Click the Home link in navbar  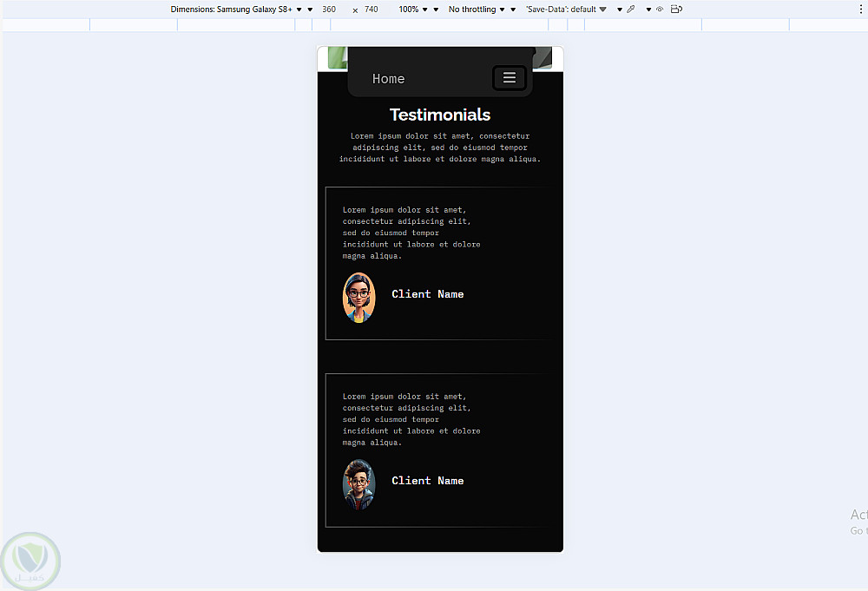point(388,79)
